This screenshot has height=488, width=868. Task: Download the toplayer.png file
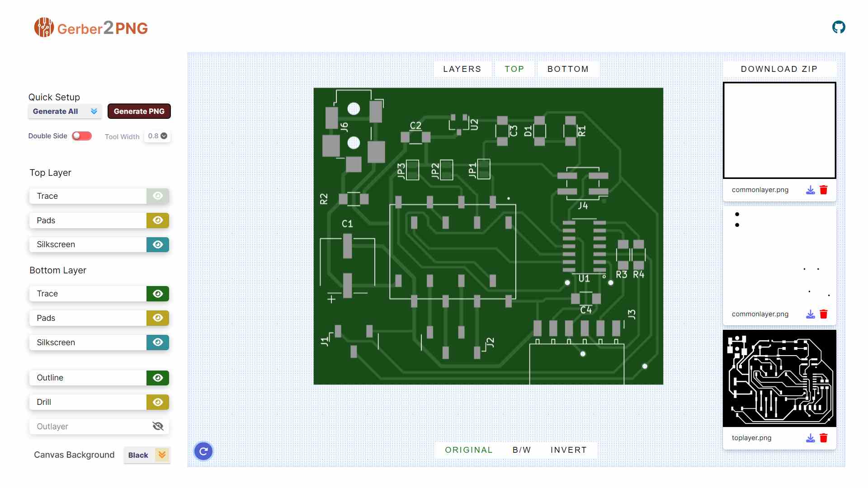[810, 438]
